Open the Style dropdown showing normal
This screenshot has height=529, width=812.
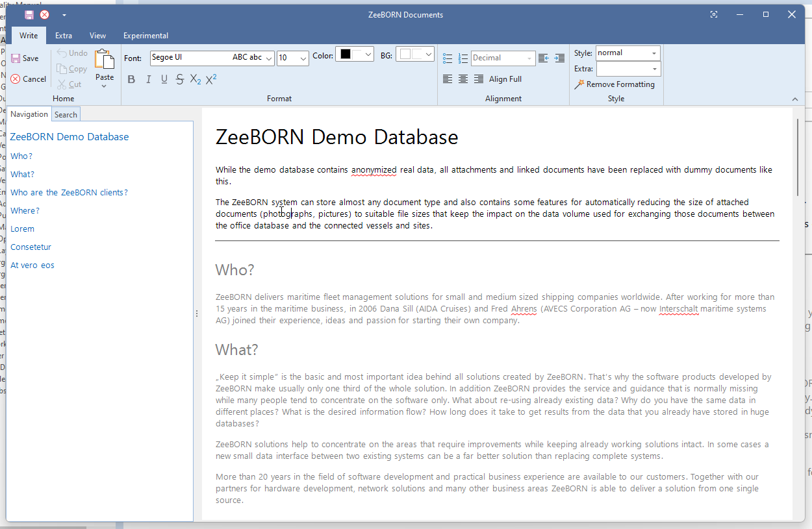[x=653, y=53]
